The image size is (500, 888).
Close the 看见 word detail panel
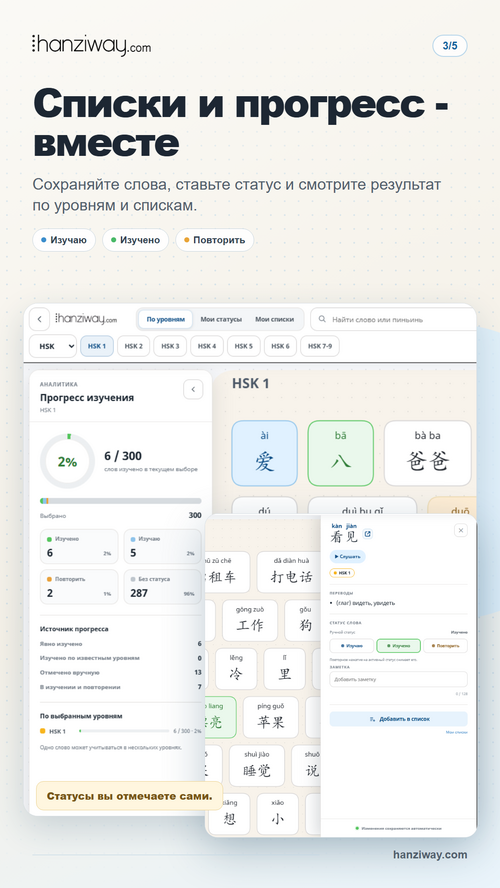[461, 530]
